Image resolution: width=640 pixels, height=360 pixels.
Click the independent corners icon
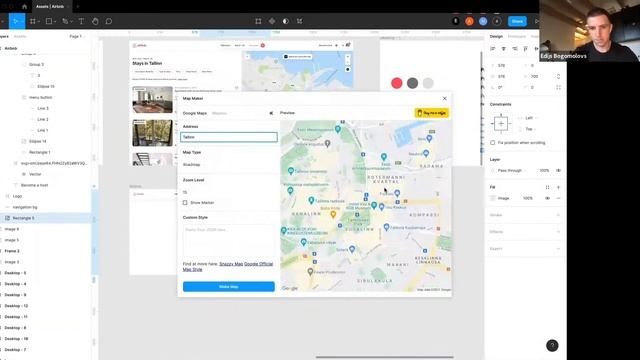(x=558, y=87)
